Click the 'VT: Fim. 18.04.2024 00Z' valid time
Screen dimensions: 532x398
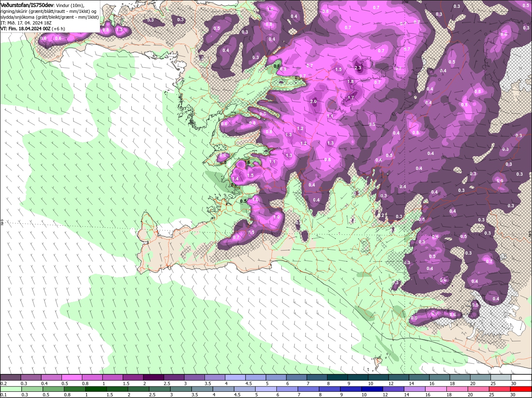click(x=25, y=29)
